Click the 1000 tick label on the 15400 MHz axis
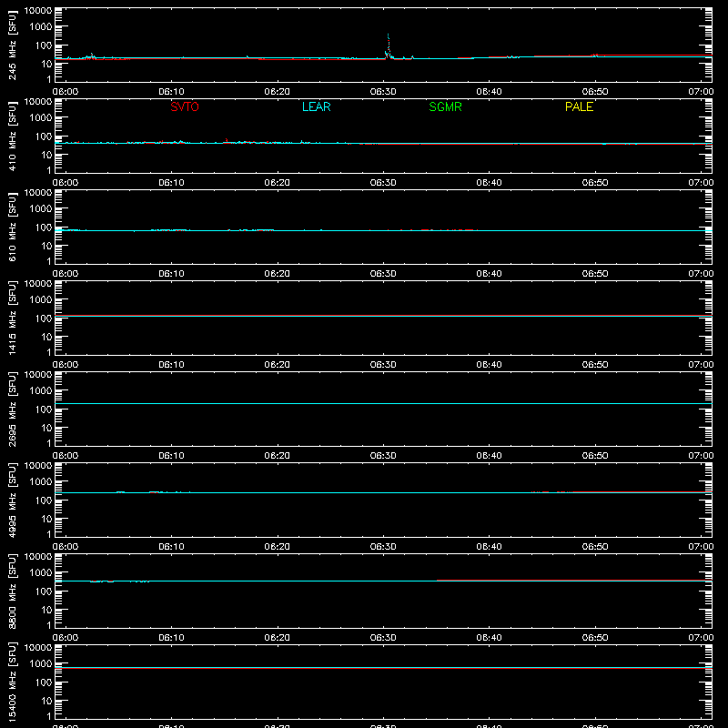 click(41, 664)
